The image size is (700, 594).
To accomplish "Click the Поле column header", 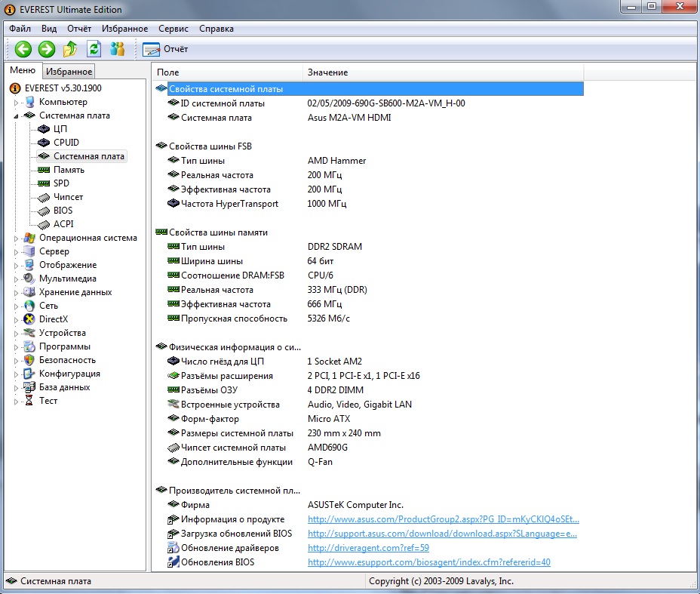I will pos(226,72).
